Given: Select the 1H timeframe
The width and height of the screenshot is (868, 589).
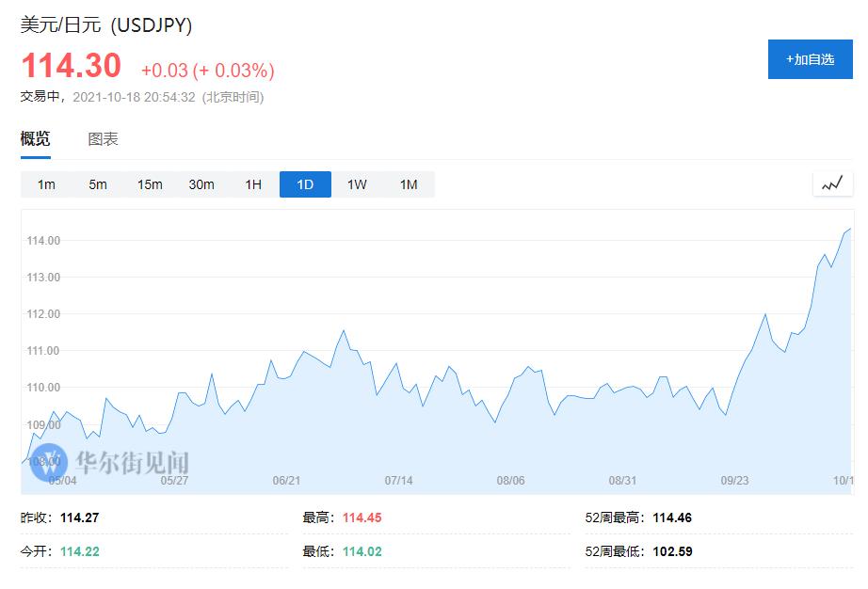Looking at the screenshot, I should pos(252,184).
